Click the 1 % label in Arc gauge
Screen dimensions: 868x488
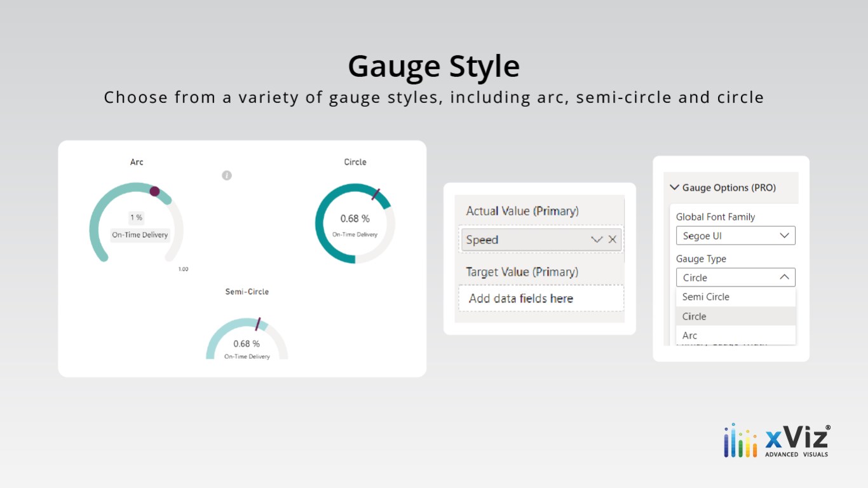coord(137,217)
